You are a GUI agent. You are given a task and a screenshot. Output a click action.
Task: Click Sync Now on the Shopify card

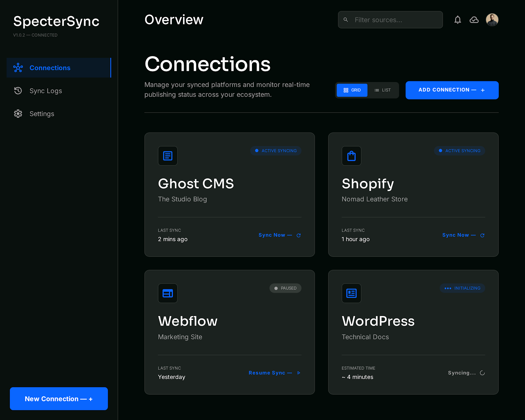click(x=463, y=235)
